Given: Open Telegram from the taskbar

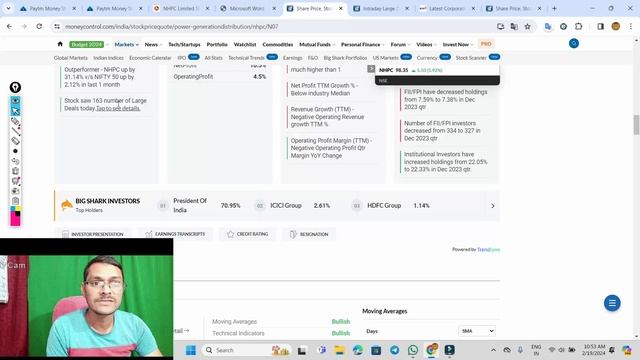Looking at the screenshot, I should [394, 350].
